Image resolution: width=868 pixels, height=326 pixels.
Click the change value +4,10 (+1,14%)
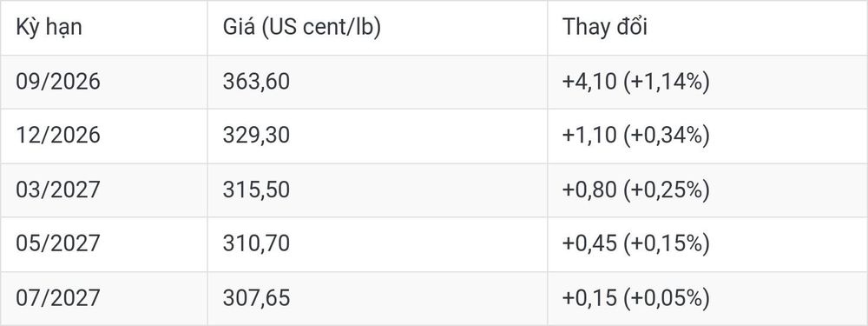636,83
